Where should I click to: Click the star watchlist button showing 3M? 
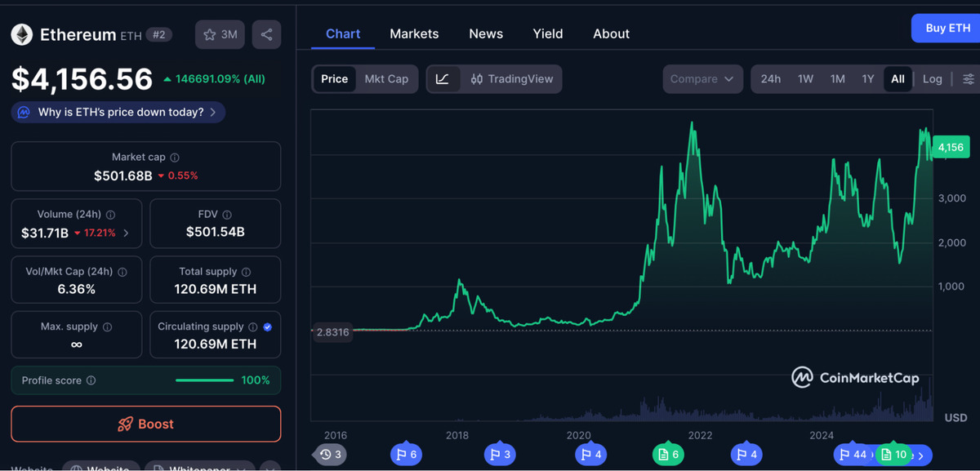(x=220, y=34)
